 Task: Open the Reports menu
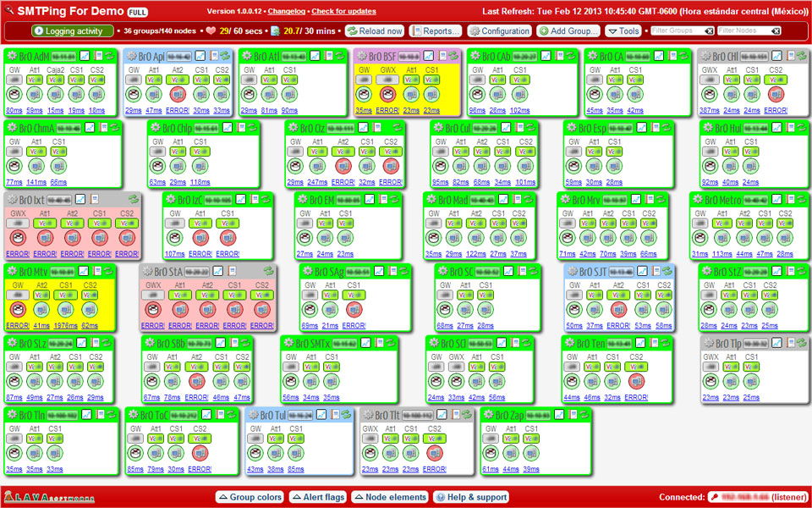pyautogui.click(x=436, y=31)
